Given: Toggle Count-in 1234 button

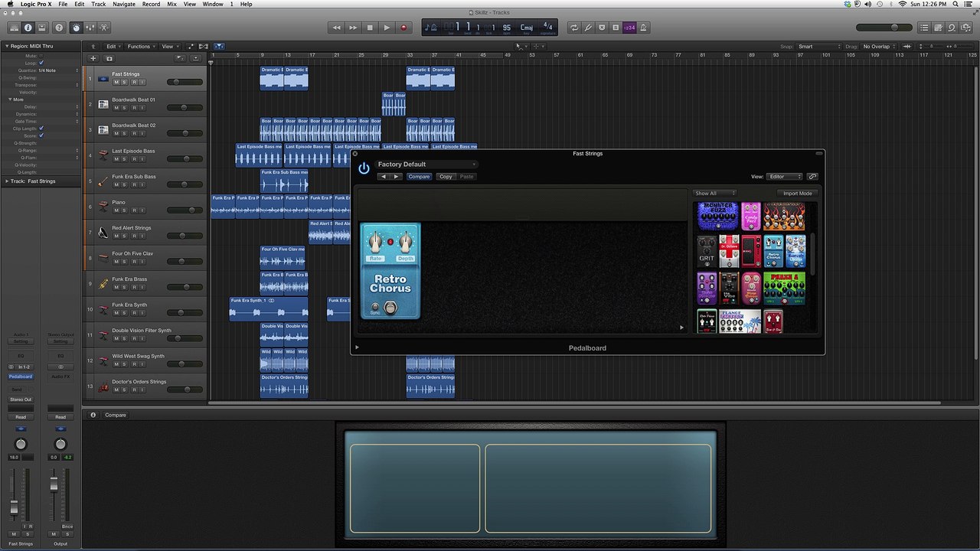Looking at the screenshot, I should click(629, 28).
